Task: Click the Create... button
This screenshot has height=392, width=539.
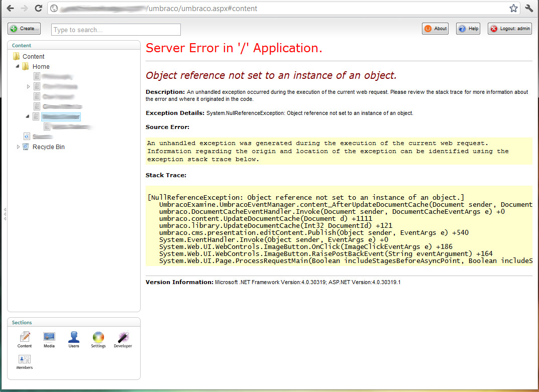Action: (24, 29)
